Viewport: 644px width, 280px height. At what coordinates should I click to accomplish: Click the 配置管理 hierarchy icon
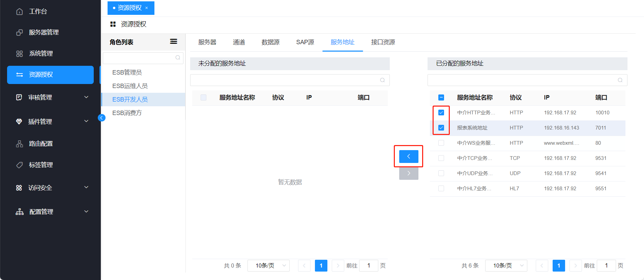pyautogui.click(x=20, y=212)
